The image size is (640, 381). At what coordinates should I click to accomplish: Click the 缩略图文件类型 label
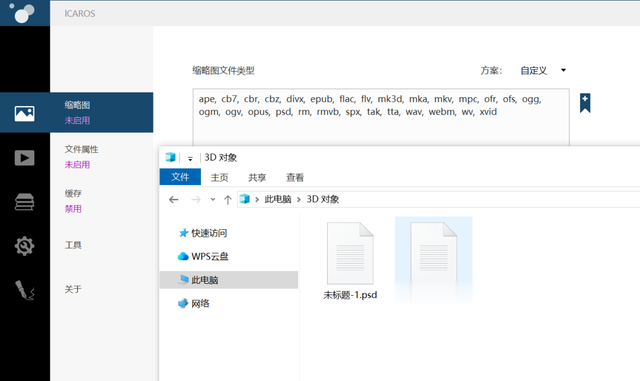tap(223, 71)
